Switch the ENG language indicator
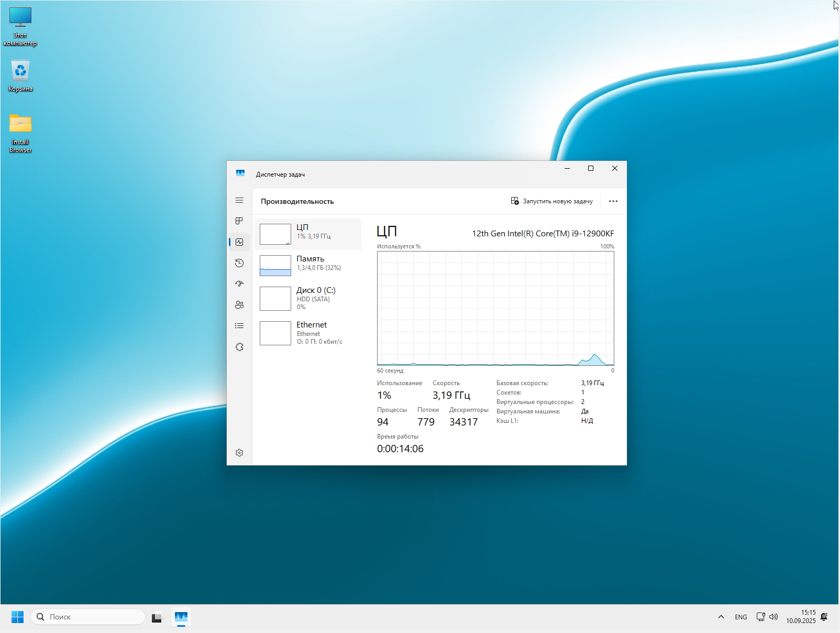 tap(740, 617)
